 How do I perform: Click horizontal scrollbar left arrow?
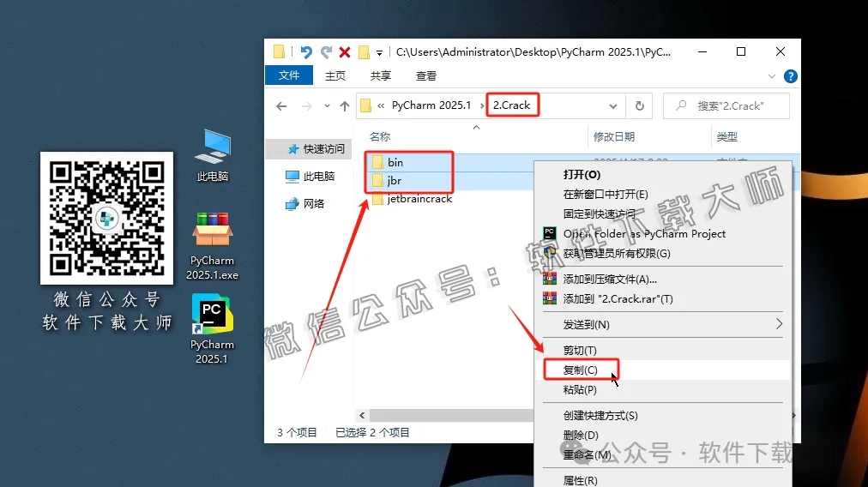pyautogui.click(x=362, y=415)
